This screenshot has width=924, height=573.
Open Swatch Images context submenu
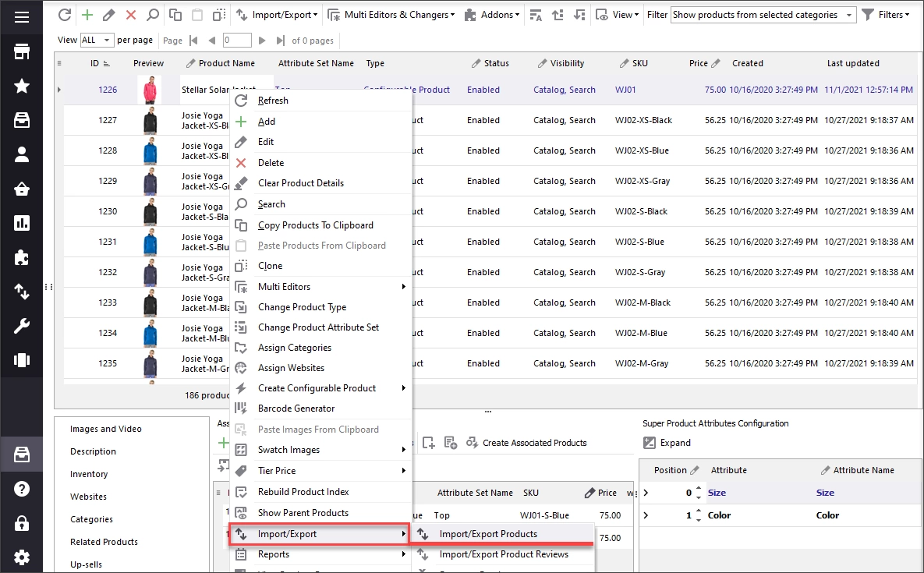320,450
